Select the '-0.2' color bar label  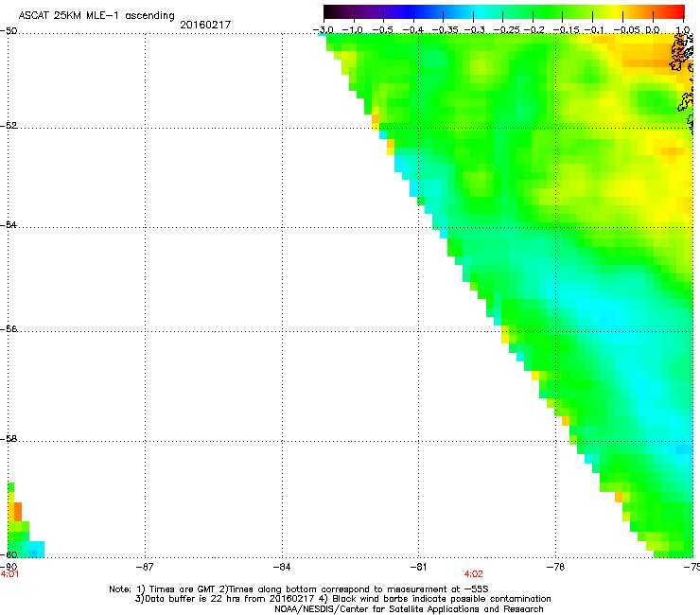(x=534, y=30)
